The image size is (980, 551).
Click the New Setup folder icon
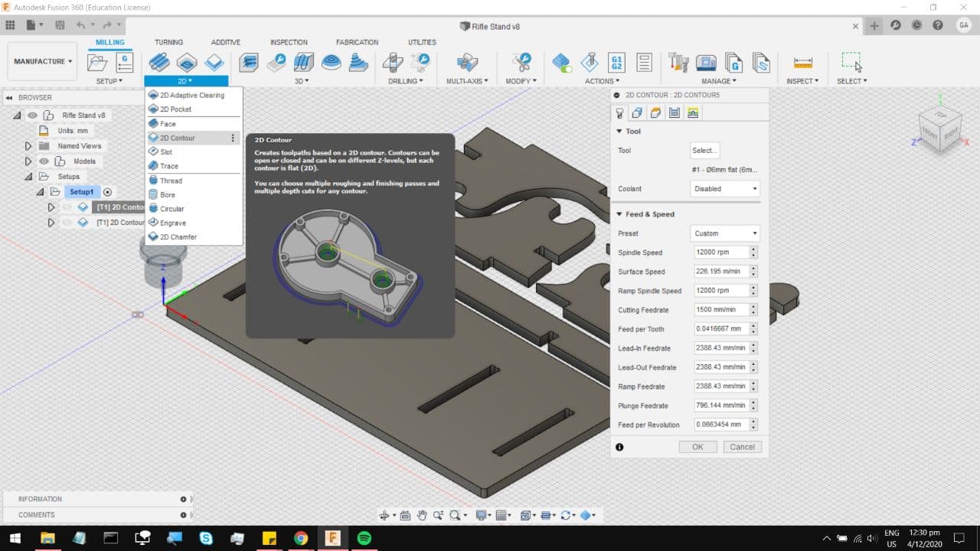click(x=97, y=62)
